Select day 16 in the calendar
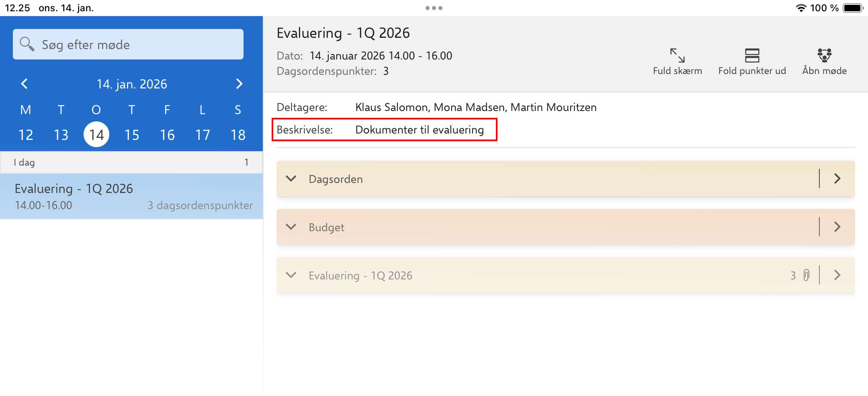 point(167,135)
